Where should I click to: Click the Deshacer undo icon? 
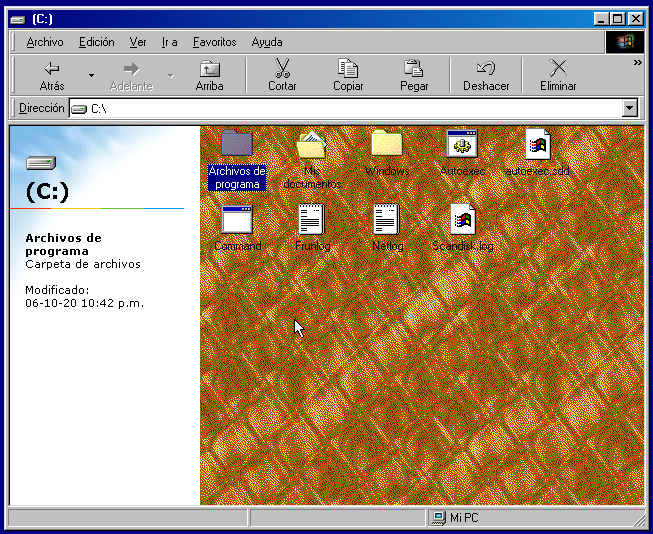pos(486,68)
